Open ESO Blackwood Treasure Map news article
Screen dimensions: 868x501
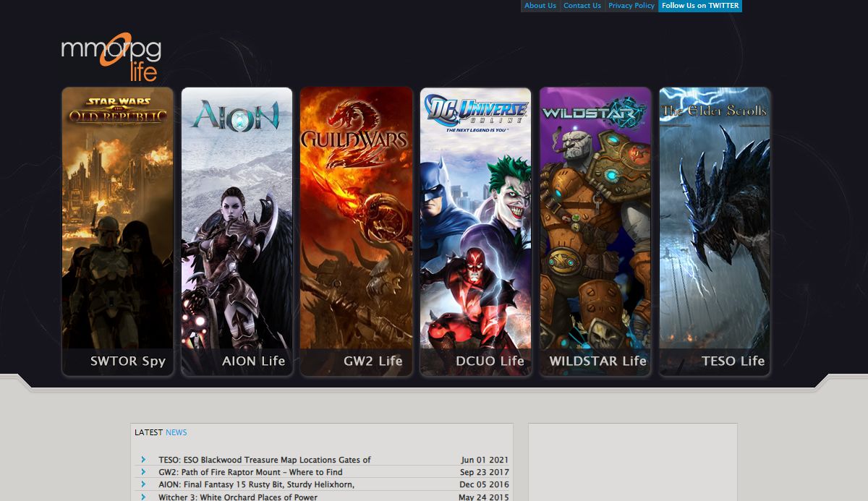[265, 460]
